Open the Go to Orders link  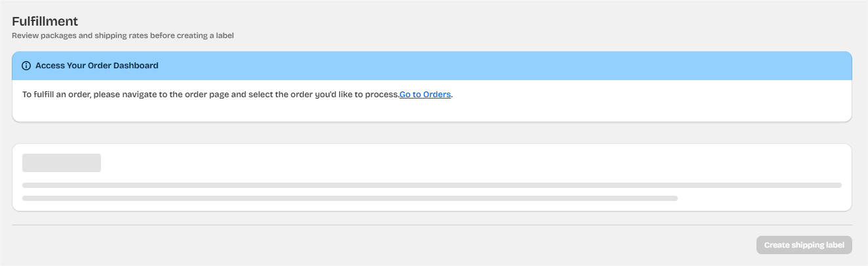click(x=425, y=95)
